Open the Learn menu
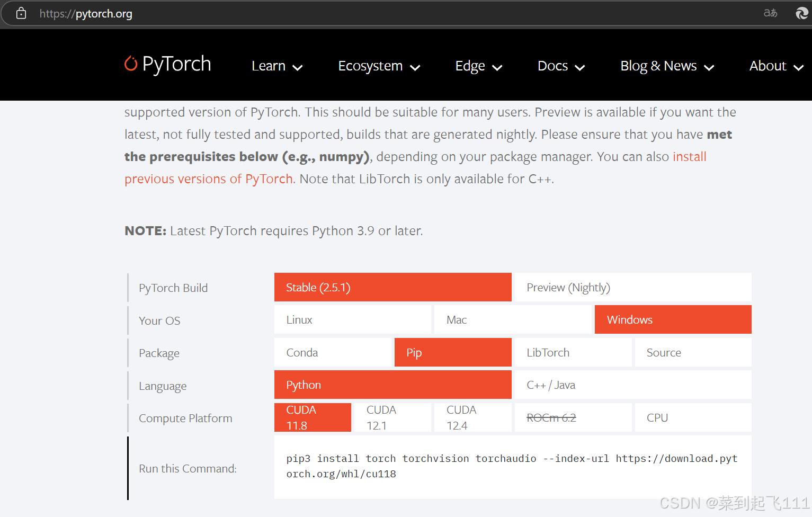The width and height of the screenshot is (812, 517). coord(269,66)
